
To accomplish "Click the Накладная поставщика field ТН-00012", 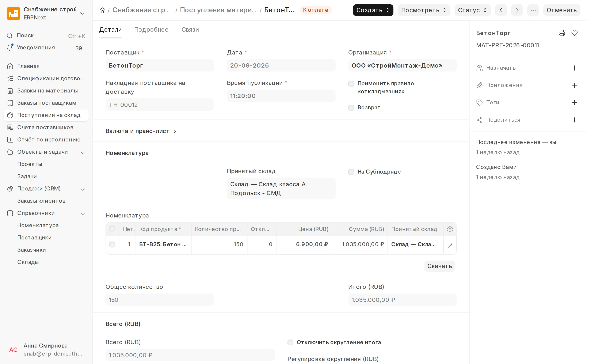I will [160, 105].
